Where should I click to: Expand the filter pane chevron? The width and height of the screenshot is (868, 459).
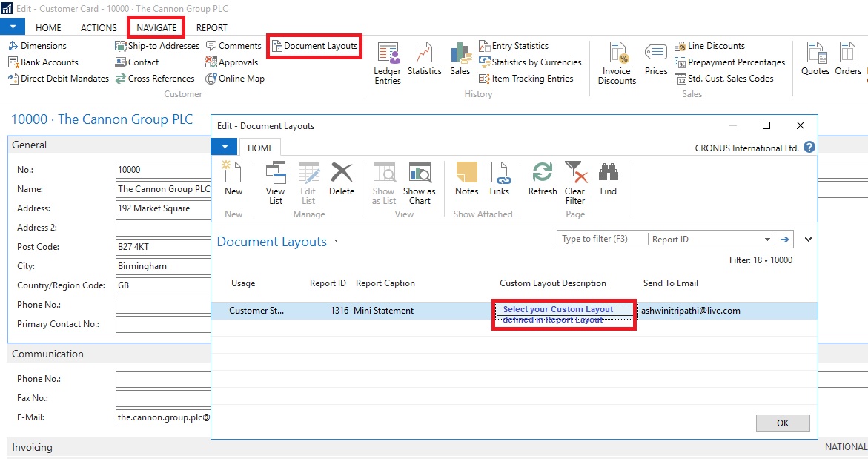click(x=808, y=240)
